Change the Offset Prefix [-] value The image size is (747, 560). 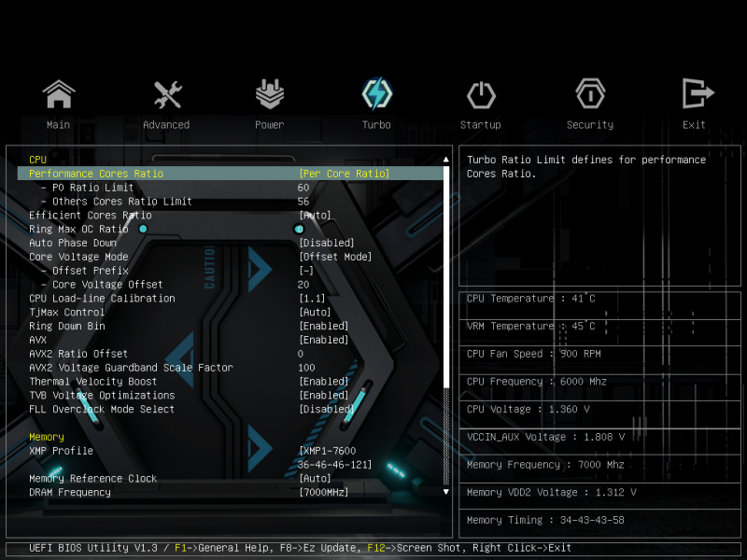[x=306, y=271]
